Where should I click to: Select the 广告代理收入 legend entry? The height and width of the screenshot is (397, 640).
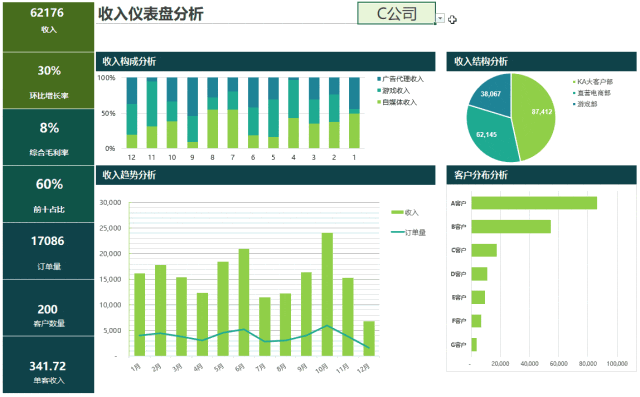[x=400, y=79]
